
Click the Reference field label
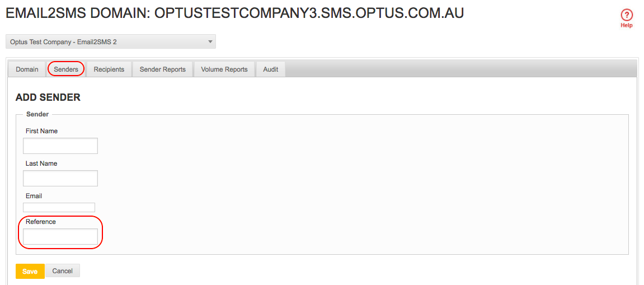tap(41, 222)
